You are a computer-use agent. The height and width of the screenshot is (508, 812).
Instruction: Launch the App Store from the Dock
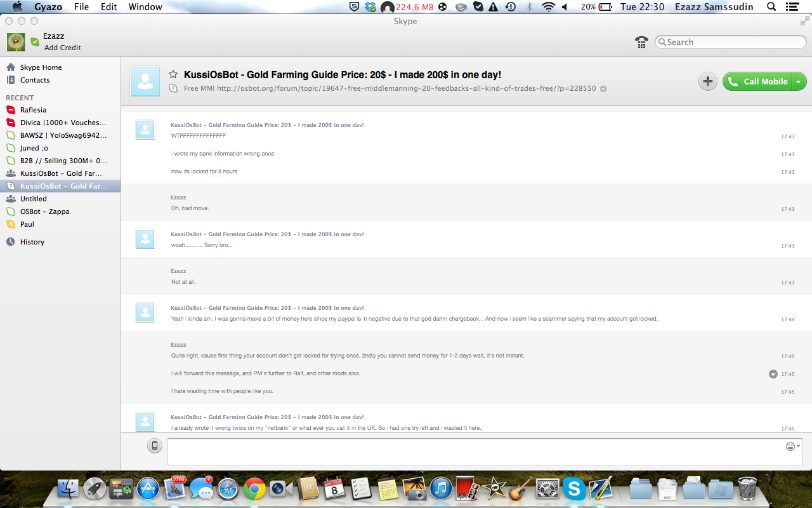point(148,489)
